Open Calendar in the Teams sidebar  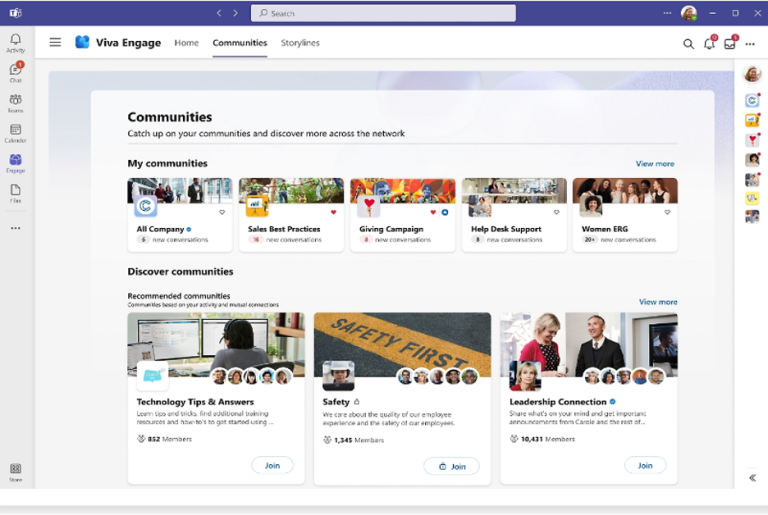click(x=16, y=133)
